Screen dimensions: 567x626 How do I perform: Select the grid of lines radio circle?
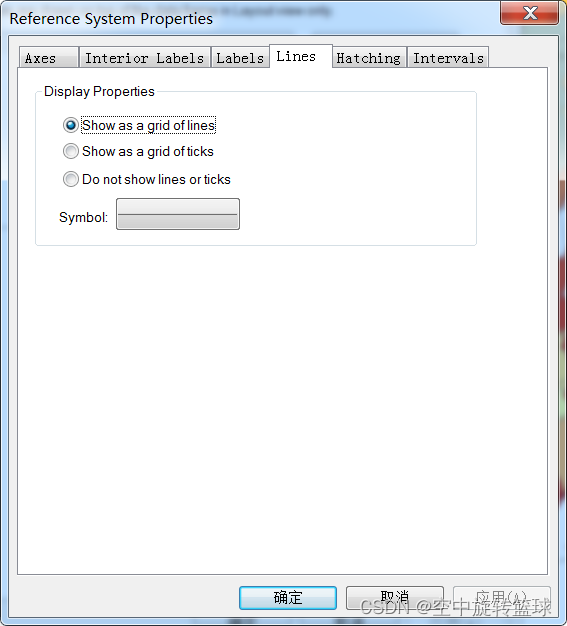click(x=71, y=125)
